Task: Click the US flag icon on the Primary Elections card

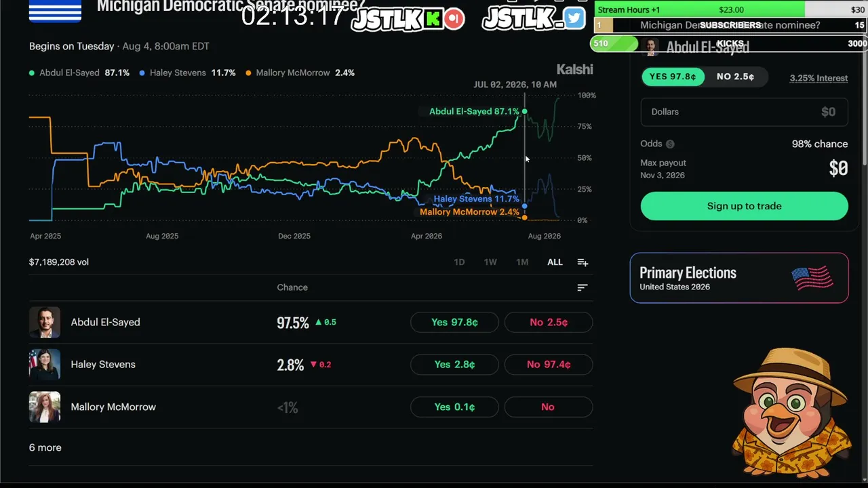Action: click(x=812, y=278)
